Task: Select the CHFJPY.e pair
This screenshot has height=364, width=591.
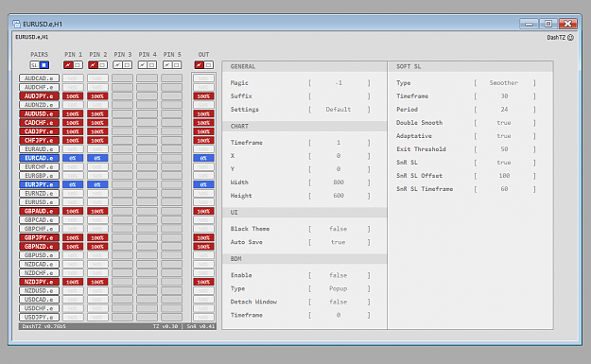Action: 39,140
